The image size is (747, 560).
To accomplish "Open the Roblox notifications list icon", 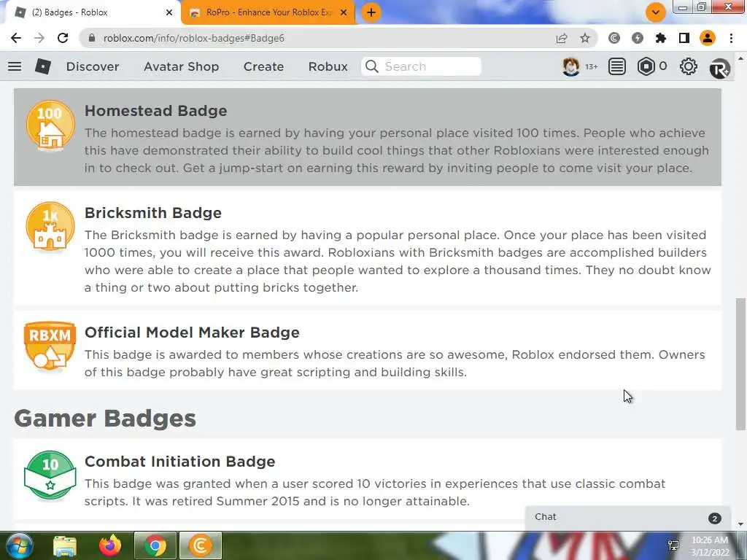I will coord(617,66).
